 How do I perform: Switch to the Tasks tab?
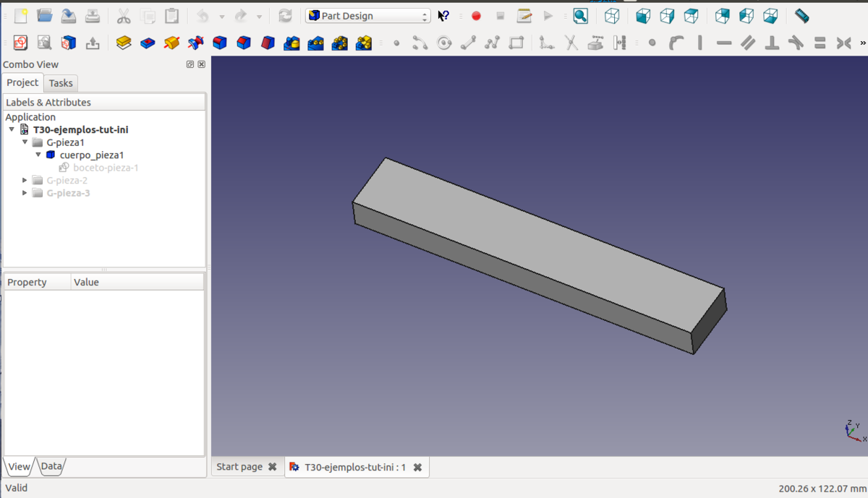point(61,83)
